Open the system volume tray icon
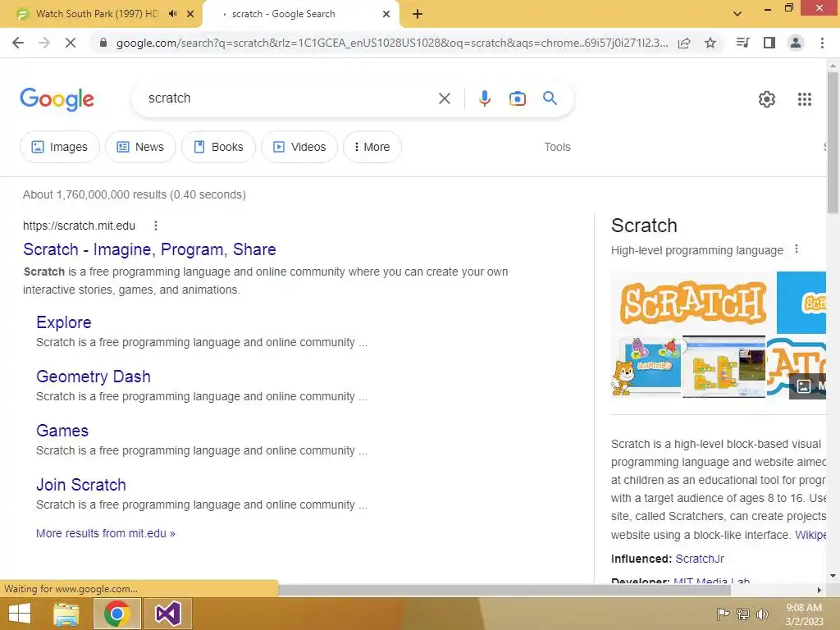Image resolution: width=840 pixels, height=630 pixels. pyautogui.click(x=762, y=614)
